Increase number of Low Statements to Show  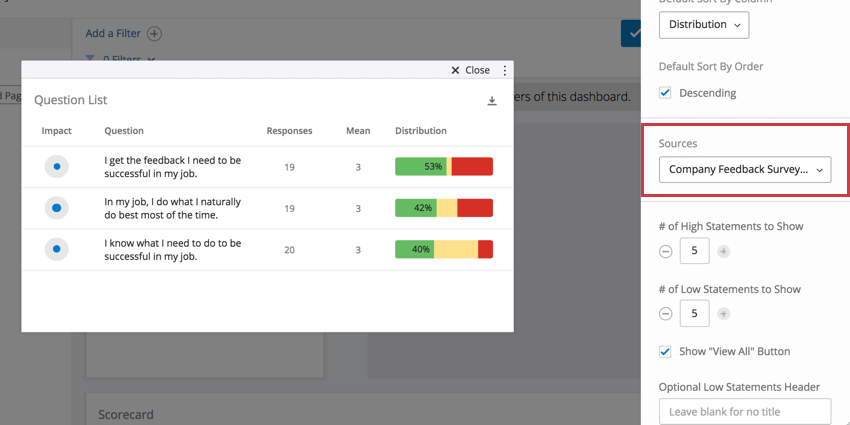[724, 314]
